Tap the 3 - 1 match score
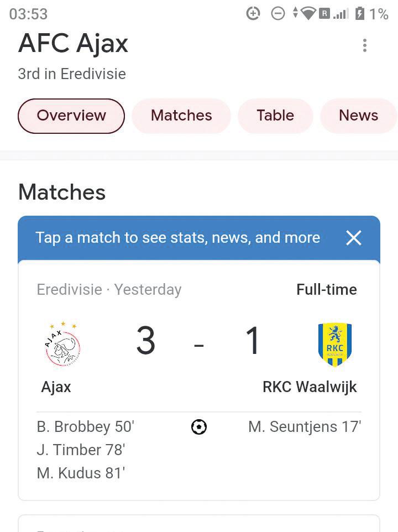 coord(198,342)
